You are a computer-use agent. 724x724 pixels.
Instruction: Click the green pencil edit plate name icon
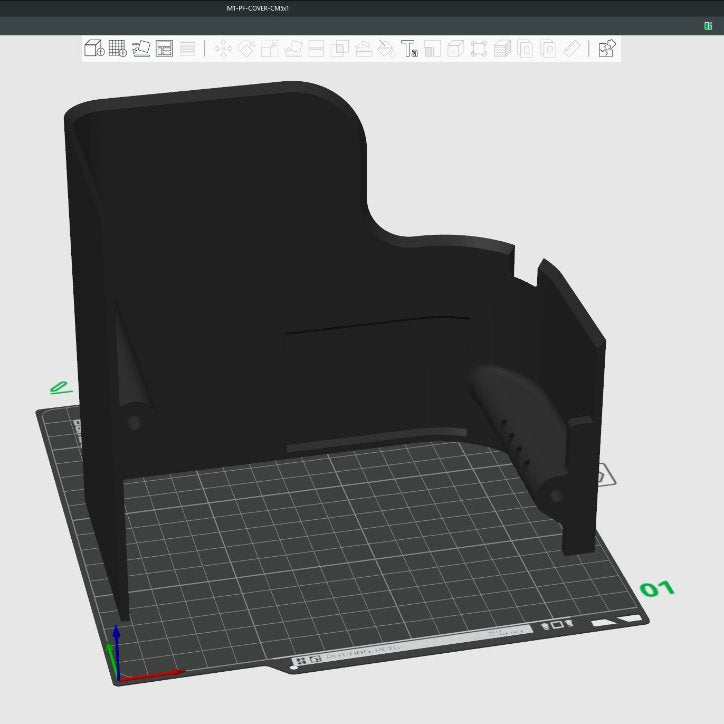[x=60, y=388]
